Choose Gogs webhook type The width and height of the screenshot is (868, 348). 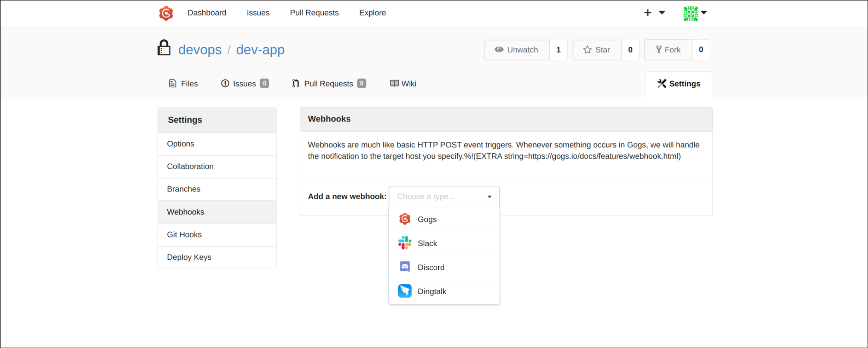point(444,219)
